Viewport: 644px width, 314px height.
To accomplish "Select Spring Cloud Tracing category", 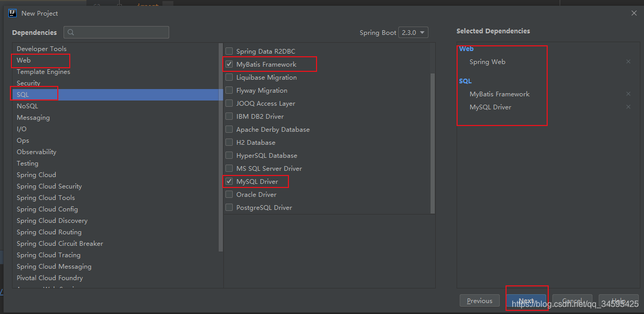I will click(x=116, y=255).
